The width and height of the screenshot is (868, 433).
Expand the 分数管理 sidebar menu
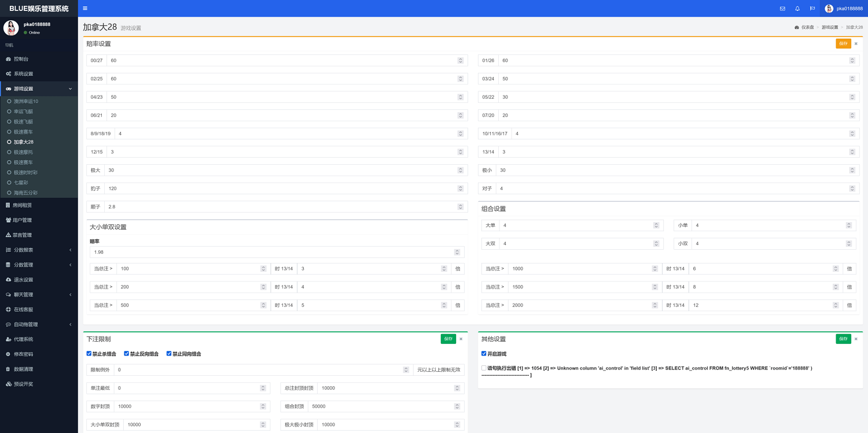(71, 265)
